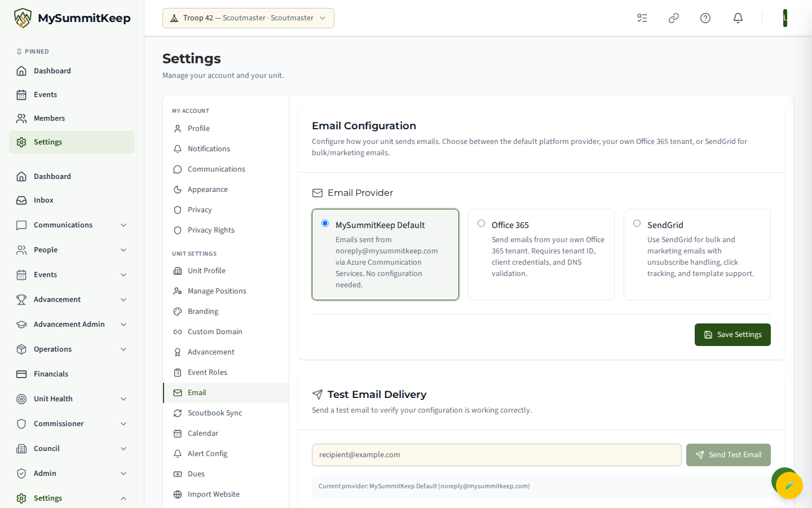Go to pinned Dashboard
The image size is (812, 508).
[x=72, y=71]
